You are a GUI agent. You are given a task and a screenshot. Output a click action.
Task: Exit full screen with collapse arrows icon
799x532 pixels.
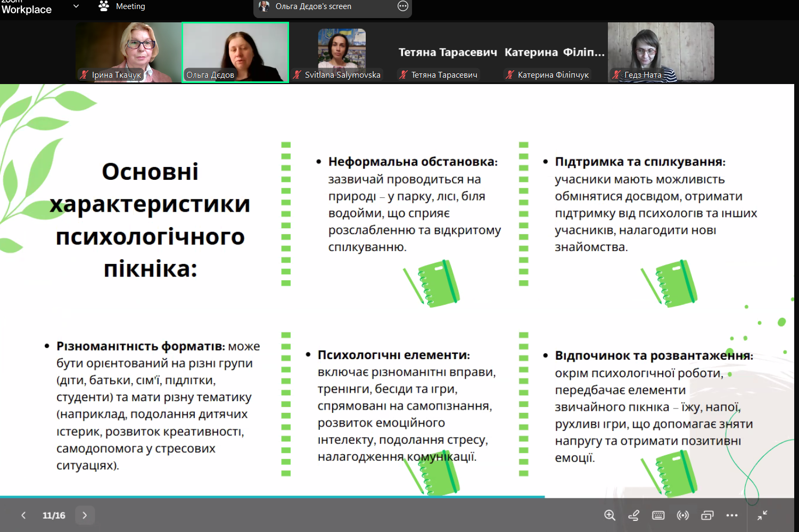(762, 515)
